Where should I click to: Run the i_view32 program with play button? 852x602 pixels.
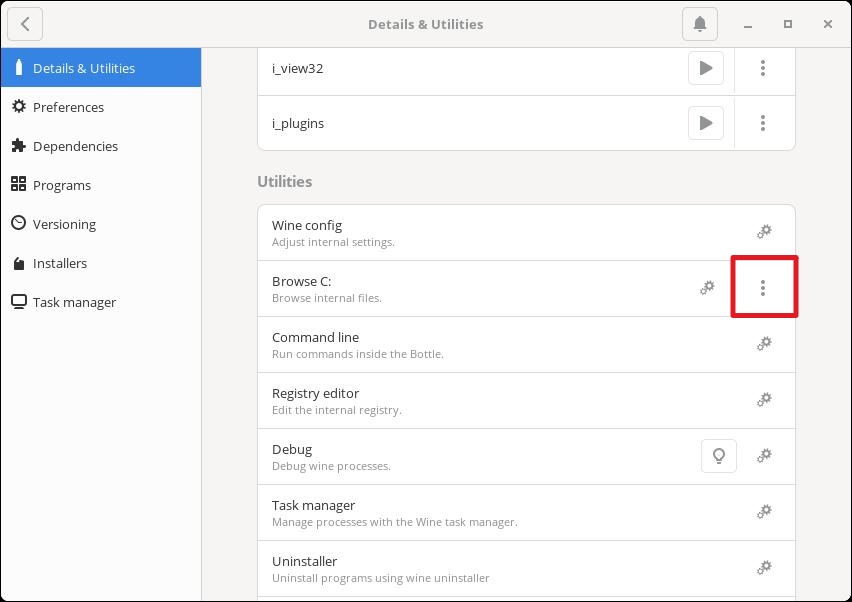pos(705,68)
